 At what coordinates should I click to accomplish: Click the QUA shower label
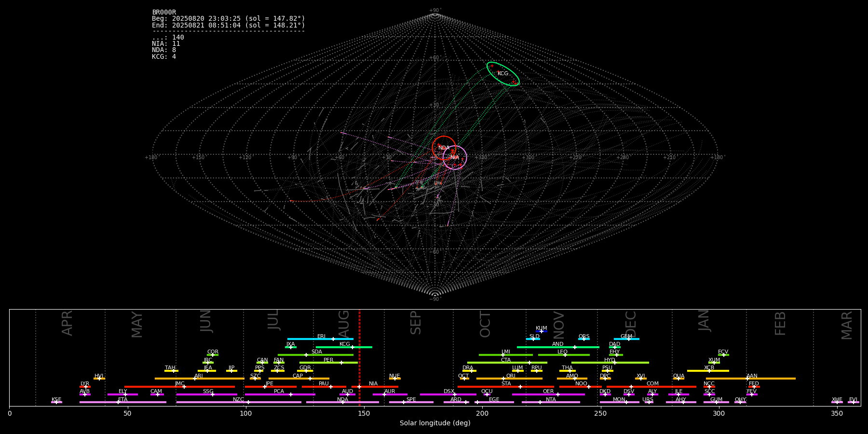(678, 376)
